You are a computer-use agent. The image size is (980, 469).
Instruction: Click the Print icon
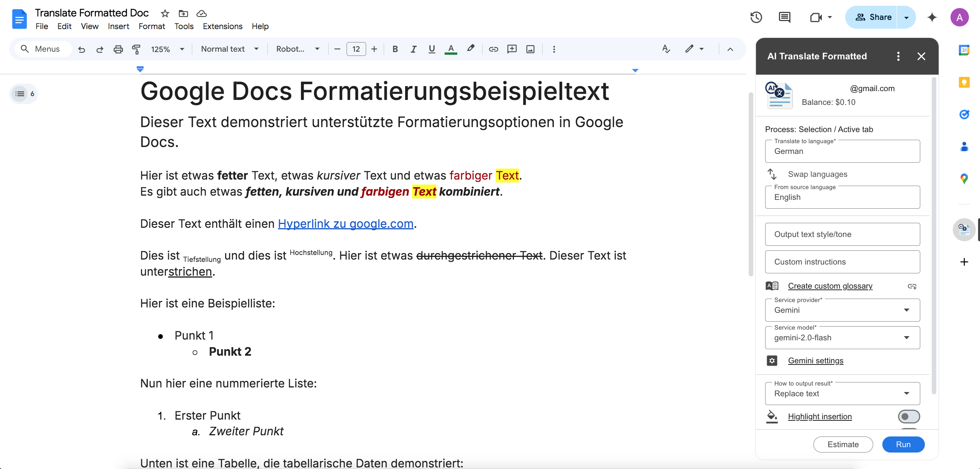(x=118, y=49)
